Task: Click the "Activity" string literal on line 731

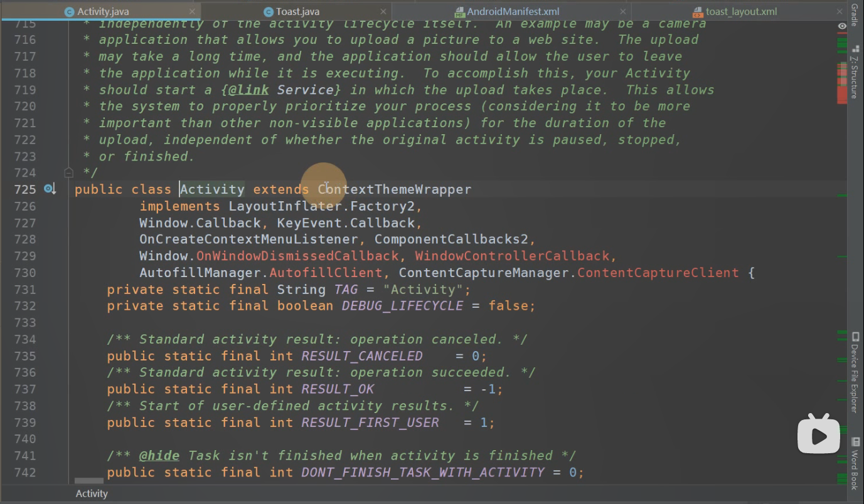Action: [423, 290]
